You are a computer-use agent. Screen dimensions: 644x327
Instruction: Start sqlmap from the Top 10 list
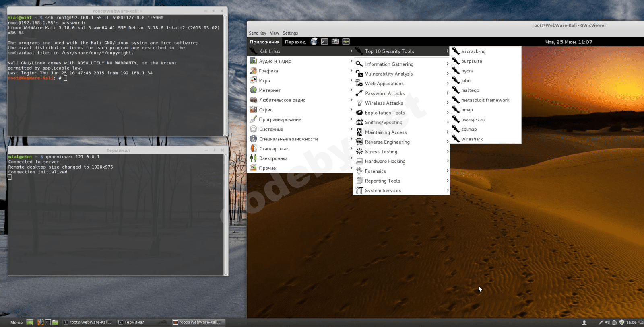(x=486, y=129)
